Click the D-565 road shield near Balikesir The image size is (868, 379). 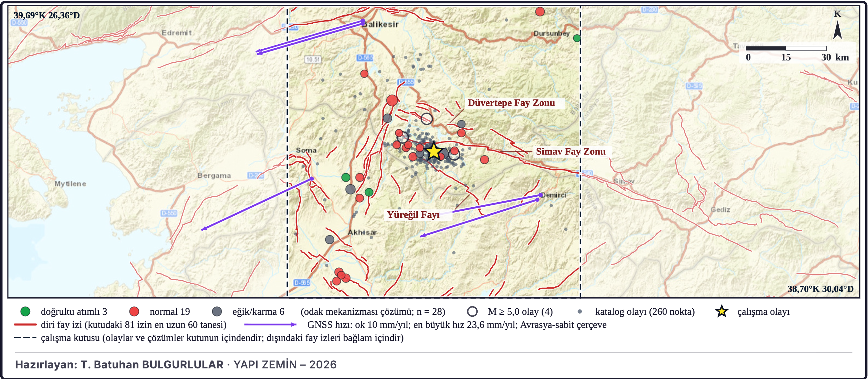(x=365, y=58)
